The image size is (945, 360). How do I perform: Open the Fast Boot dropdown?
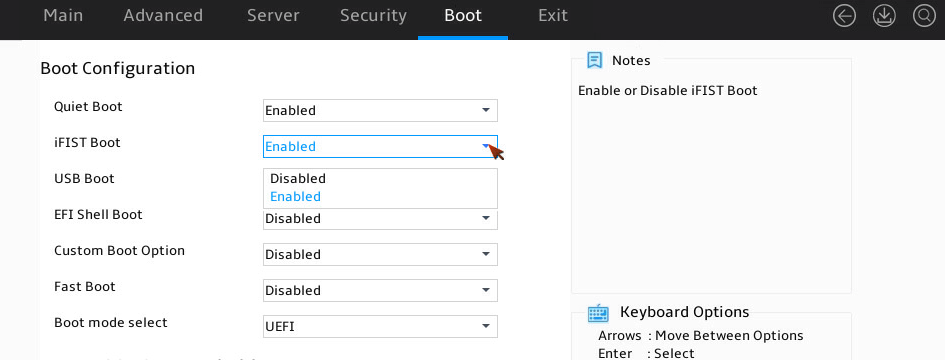[380, 291]
